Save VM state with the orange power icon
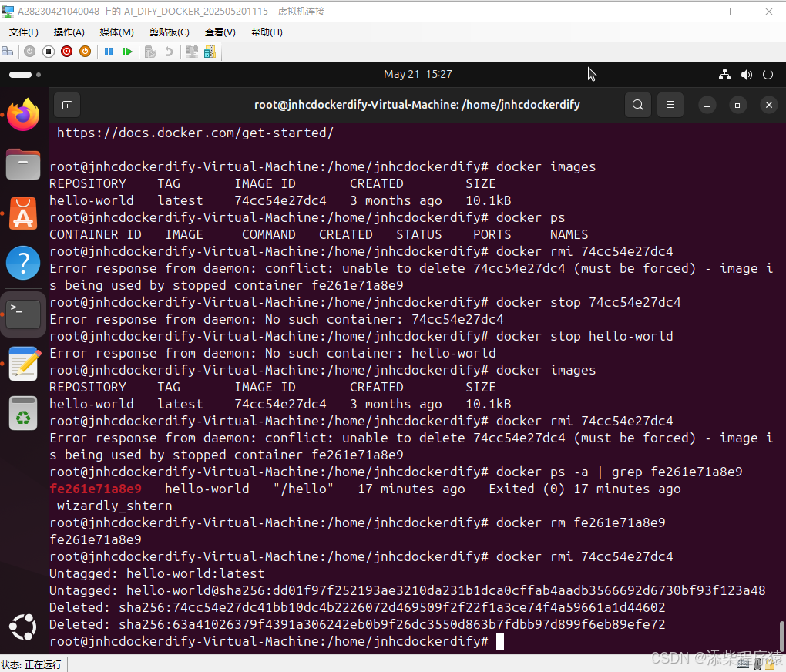Viewport: 786px width, 672px height. (x=86, y=52)
